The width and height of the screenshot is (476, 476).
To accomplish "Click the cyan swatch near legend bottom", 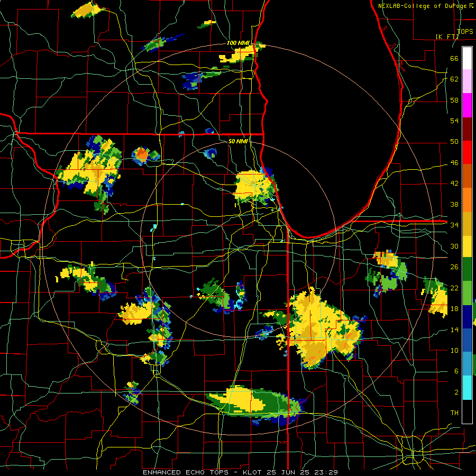I will tap(467, 388).
